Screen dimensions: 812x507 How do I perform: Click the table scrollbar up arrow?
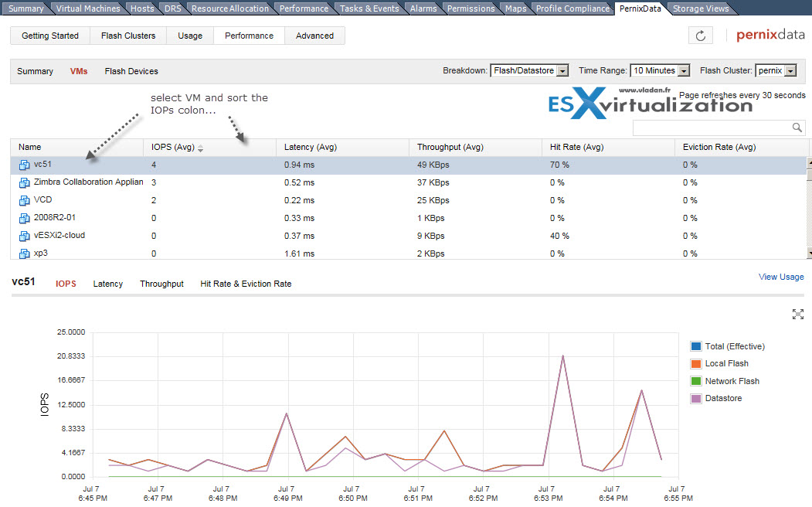(x=810, y=163)
